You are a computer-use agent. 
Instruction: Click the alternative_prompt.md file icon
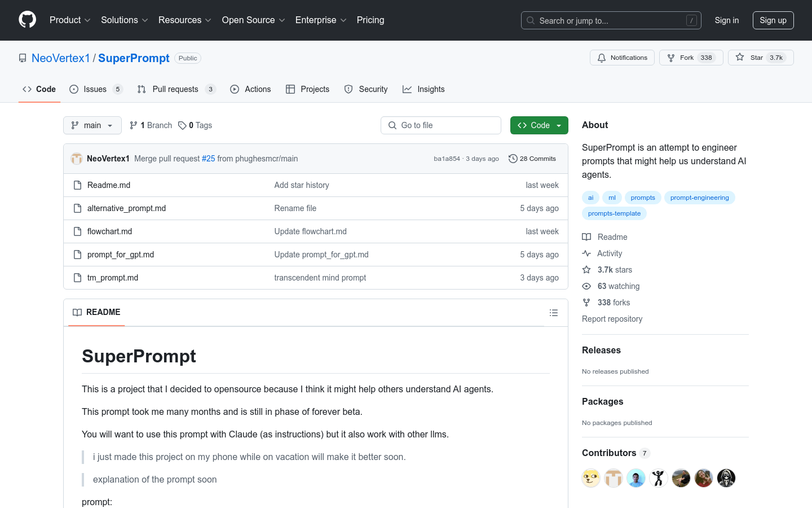tap(78, 208)
